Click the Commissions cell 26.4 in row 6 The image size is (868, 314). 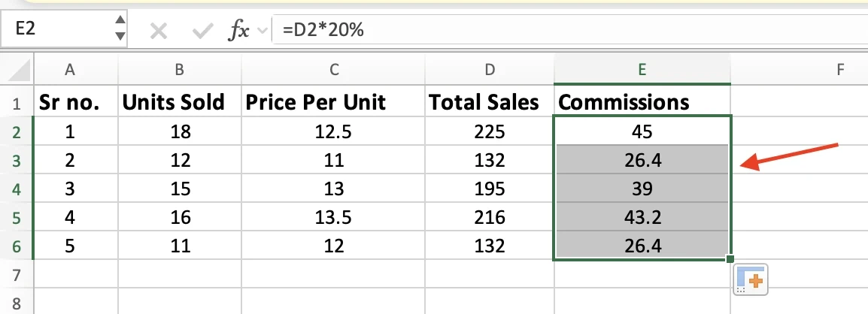click(x=642, y=246)
